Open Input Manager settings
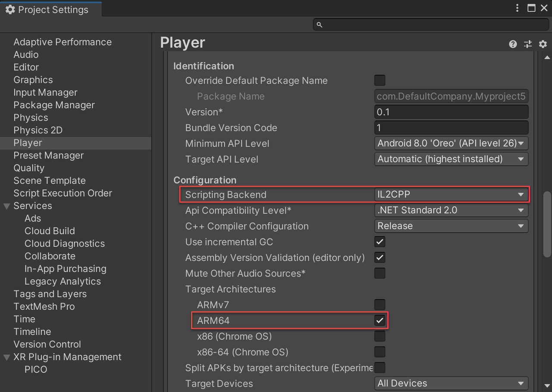This screenshot has width=552, height=392. click(45, 92)
